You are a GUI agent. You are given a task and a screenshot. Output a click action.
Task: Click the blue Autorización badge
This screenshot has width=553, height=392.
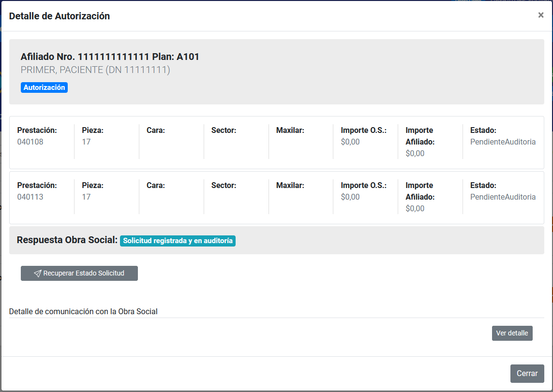(x=44, y=87)
